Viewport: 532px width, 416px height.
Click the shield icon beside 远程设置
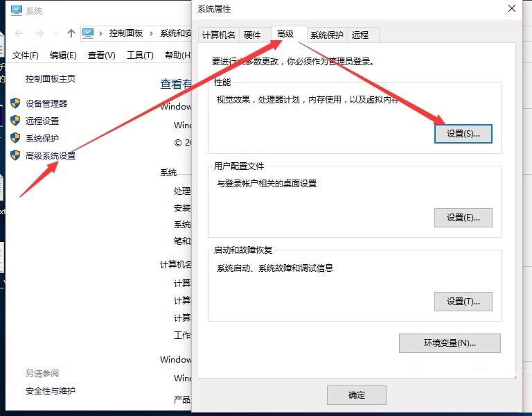[x=15, y=121]
